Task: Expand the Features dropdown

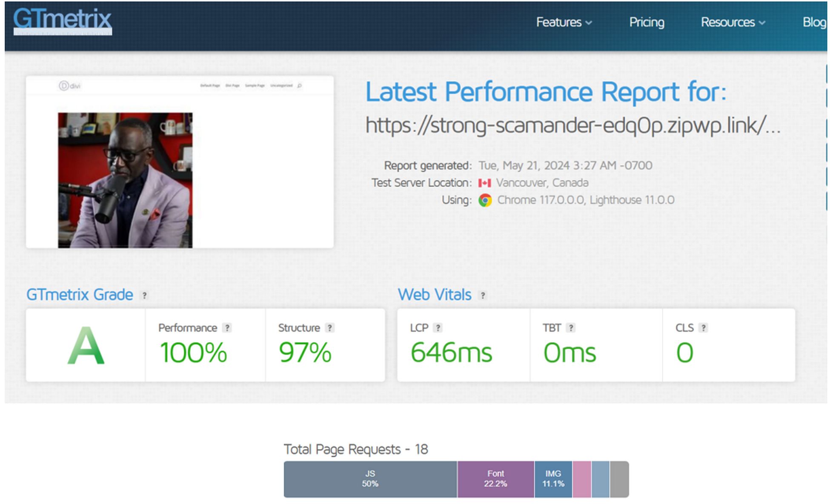Action: tap(563, 23)
